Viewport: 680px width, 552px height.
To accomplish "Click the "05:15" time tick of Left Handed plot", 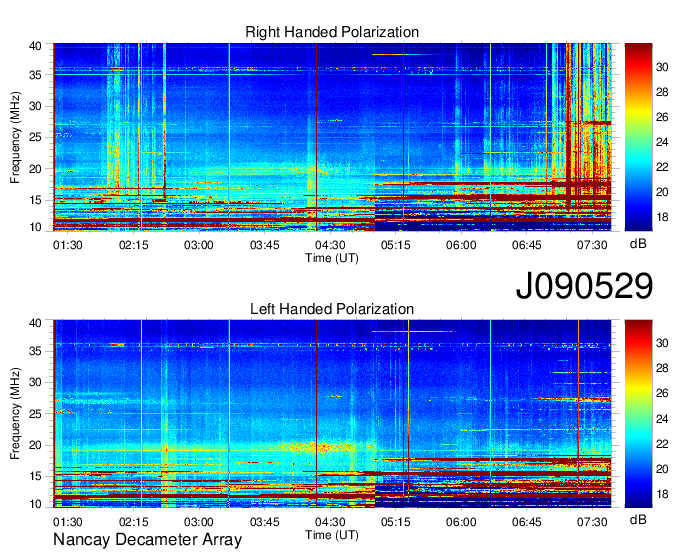I will pos(396,522).
